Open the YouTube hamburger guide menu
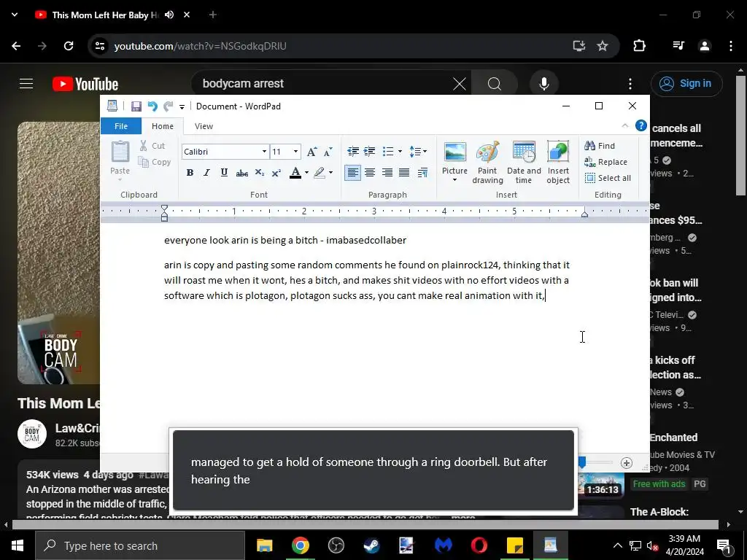747x560 pixels. click(x=26, y=84)
